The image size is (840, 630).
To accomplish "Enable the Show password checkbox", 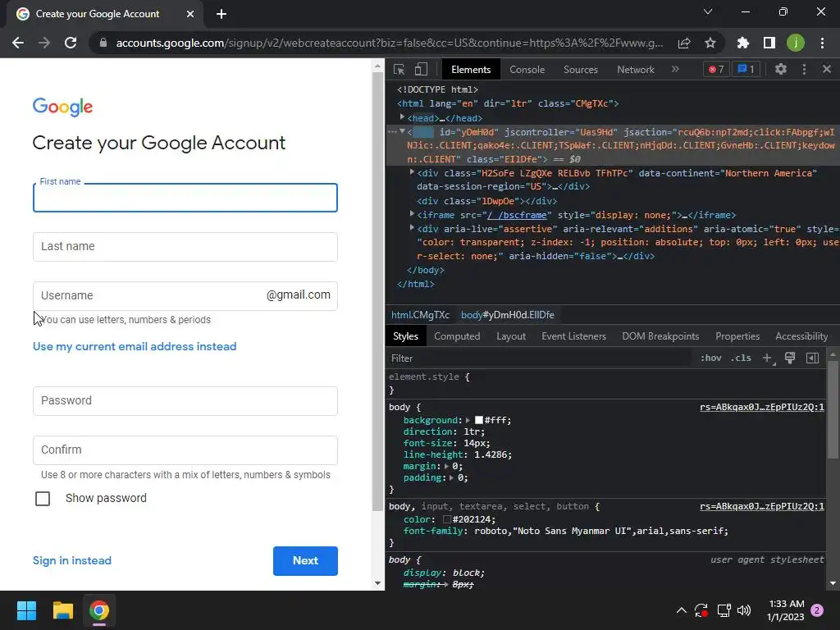I will click(43, 499).
